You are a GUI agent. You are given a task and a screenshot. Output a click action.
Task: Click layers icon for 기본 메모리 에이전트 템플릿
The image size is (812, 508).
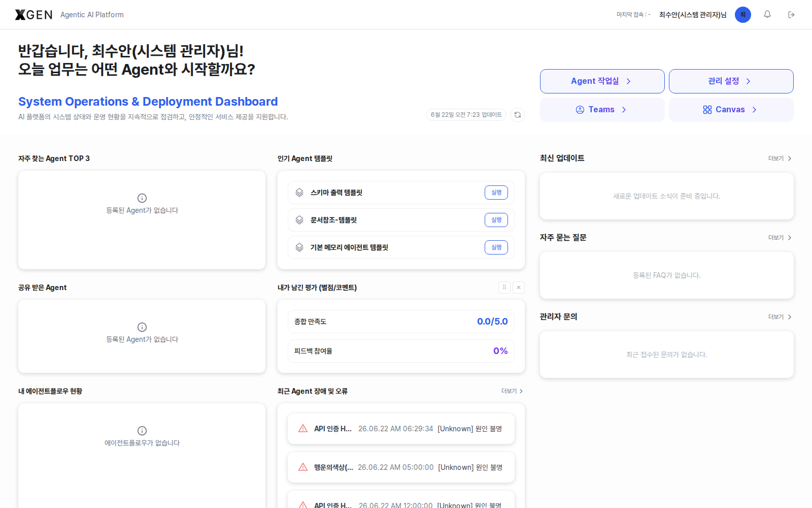(299, 247)
